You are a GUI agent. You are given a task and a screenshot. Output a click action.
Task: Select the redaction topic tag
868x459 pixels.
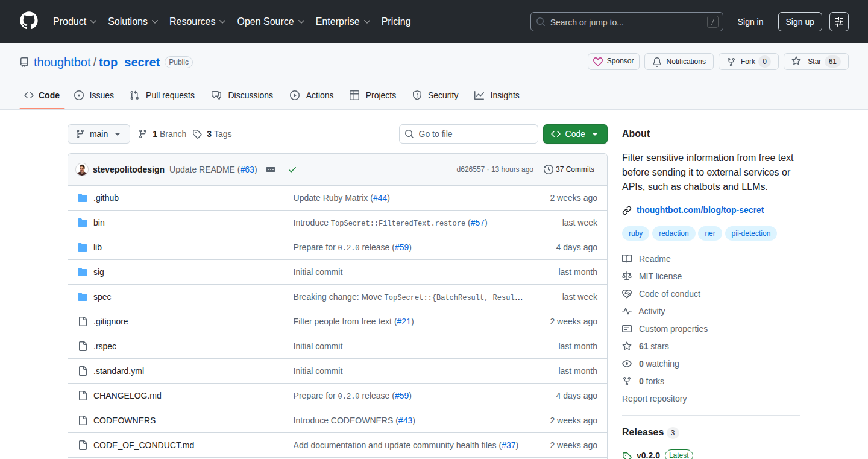coord(674,233)
